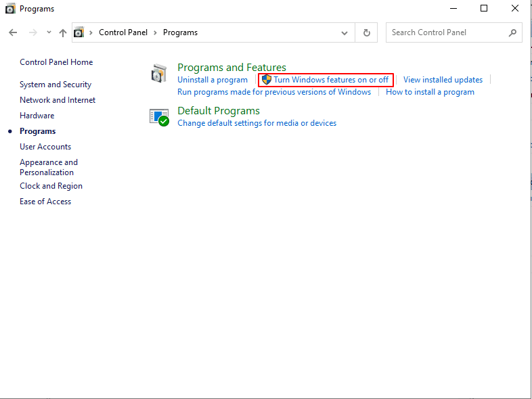Viewport: 532px width, 399px height.
Task: Click the Programs and Features icon
Action: (159, 73)
